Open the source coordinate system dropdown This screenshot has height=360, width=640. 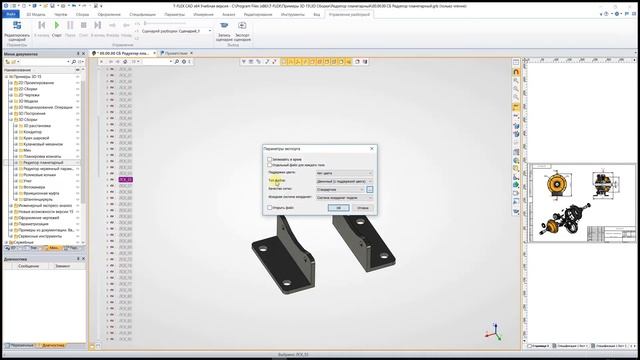pos(344,198)
